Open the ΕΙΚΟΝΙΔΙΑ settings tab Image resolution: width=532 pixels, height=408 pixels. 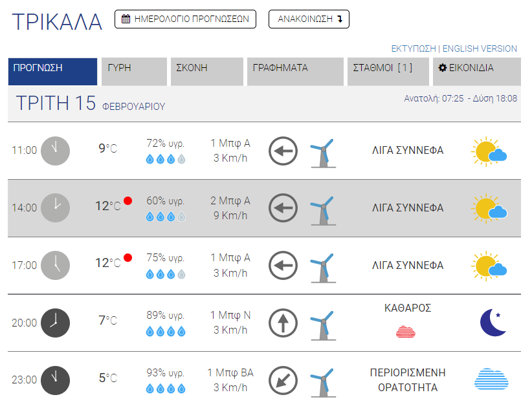476,71
